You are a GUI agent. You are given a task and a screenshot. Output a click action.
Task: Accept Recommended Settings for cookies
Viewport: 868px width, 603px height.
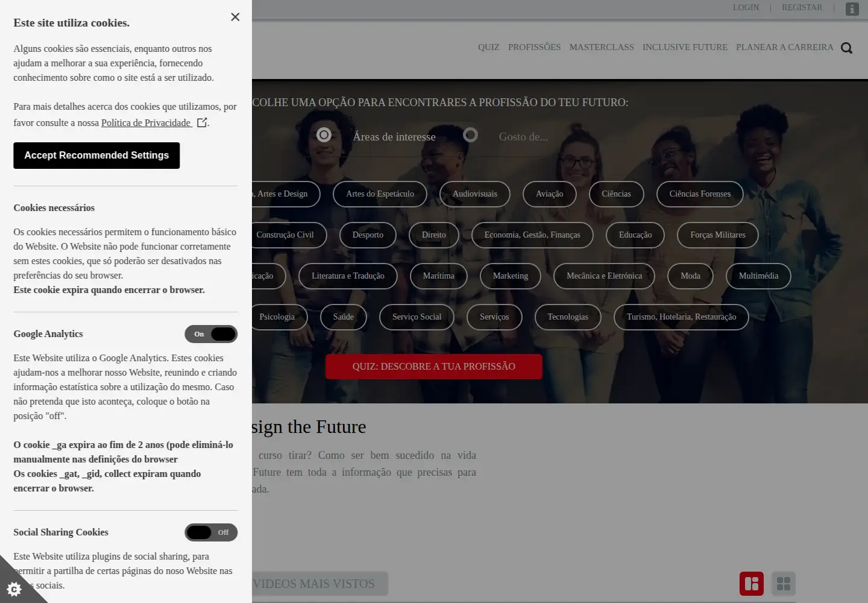[96, 156]
